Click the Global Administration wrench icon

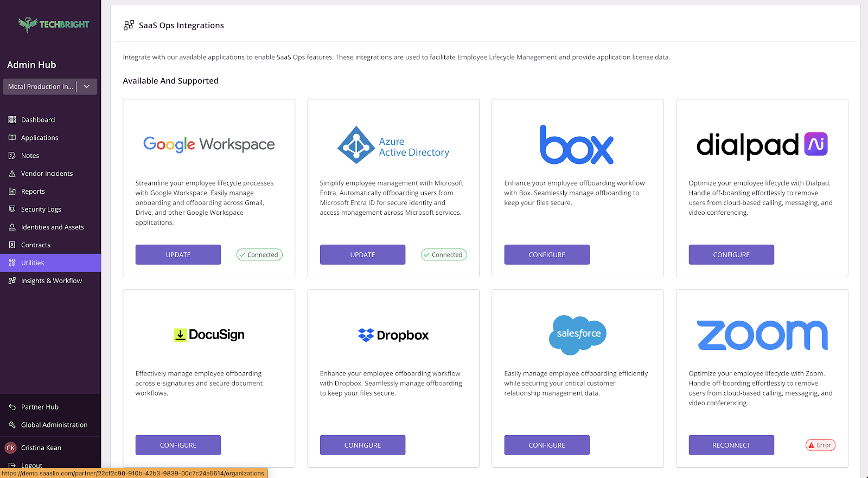(12, 425)
